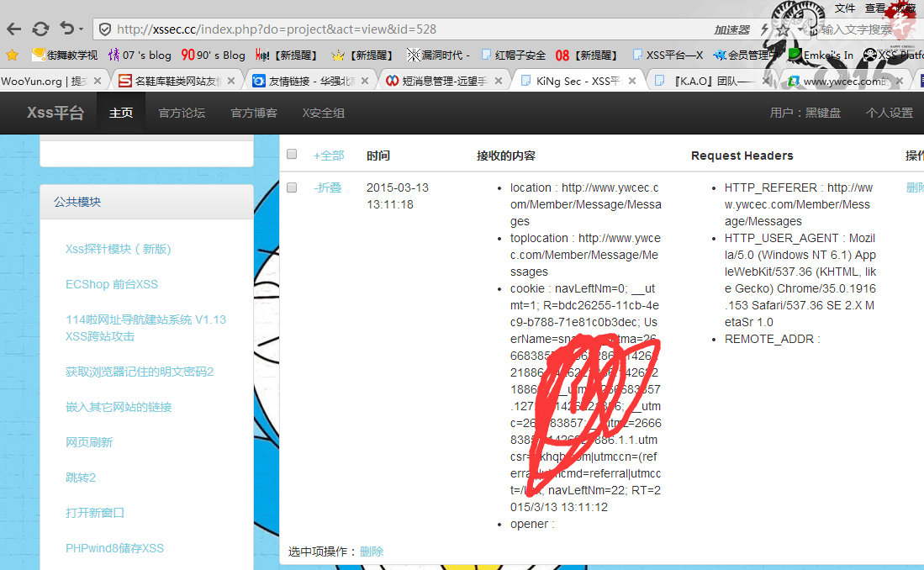Click the Request Headers column header

click(x=742, y=156)
